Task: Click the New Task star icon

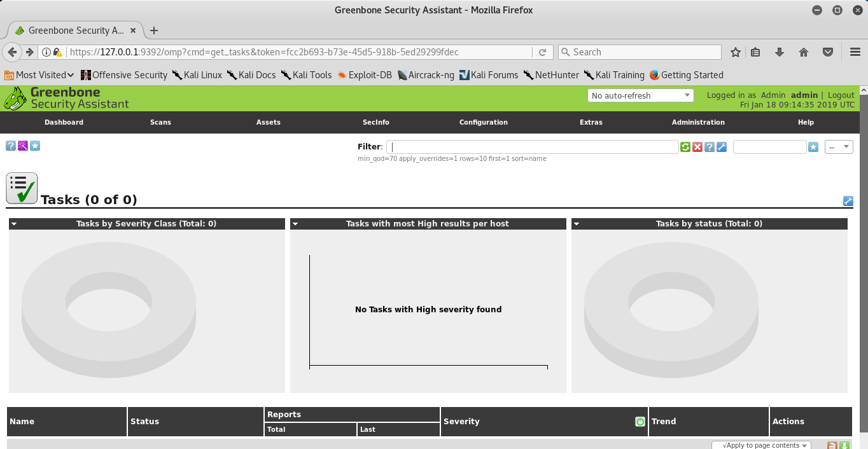Action: [x=35, y=146]
